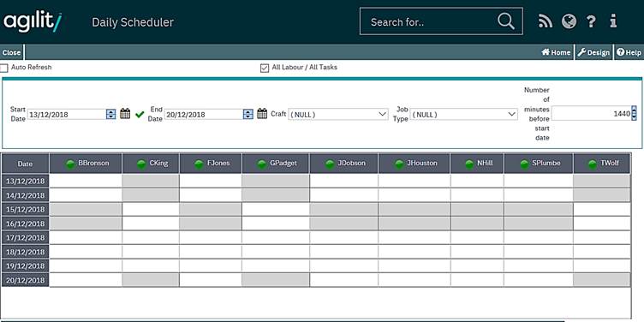Expand the Craft dropdown
Screen dimensions: 644x322
point(338,114)
